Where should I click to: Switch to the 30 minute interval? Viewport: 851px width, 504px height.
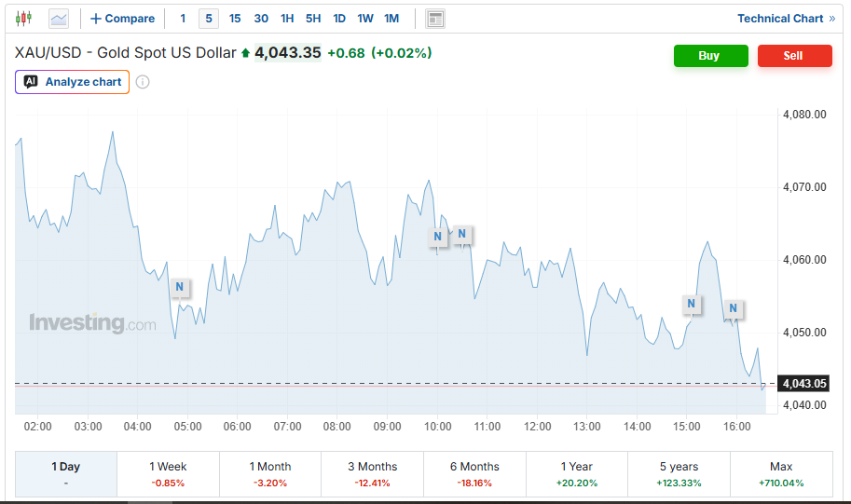pos(261,19)
